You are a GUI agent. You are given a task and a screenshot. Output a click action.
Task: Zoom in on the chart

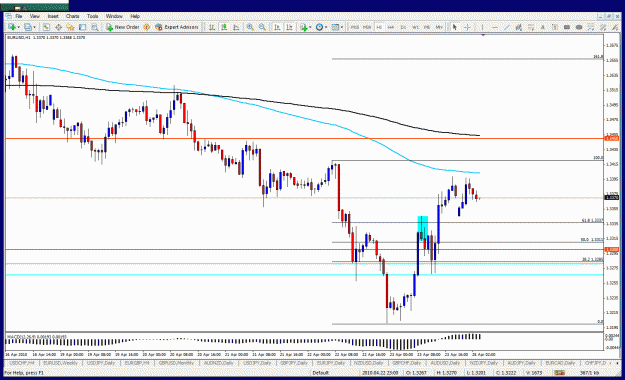(x=250, y=27)
